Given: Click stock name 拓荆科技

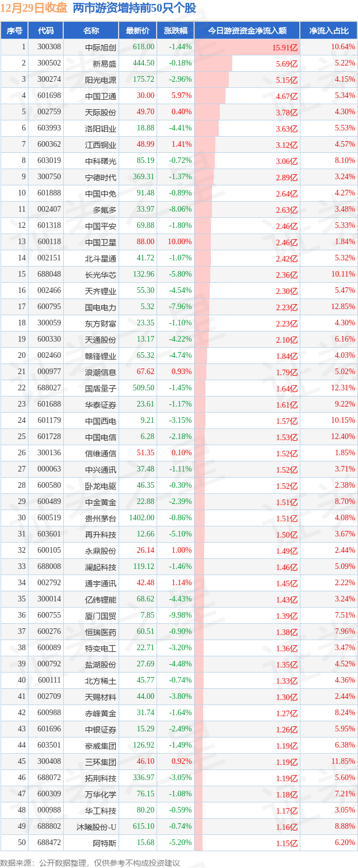Looking at the screenshot, I should [x=101, y=778].
